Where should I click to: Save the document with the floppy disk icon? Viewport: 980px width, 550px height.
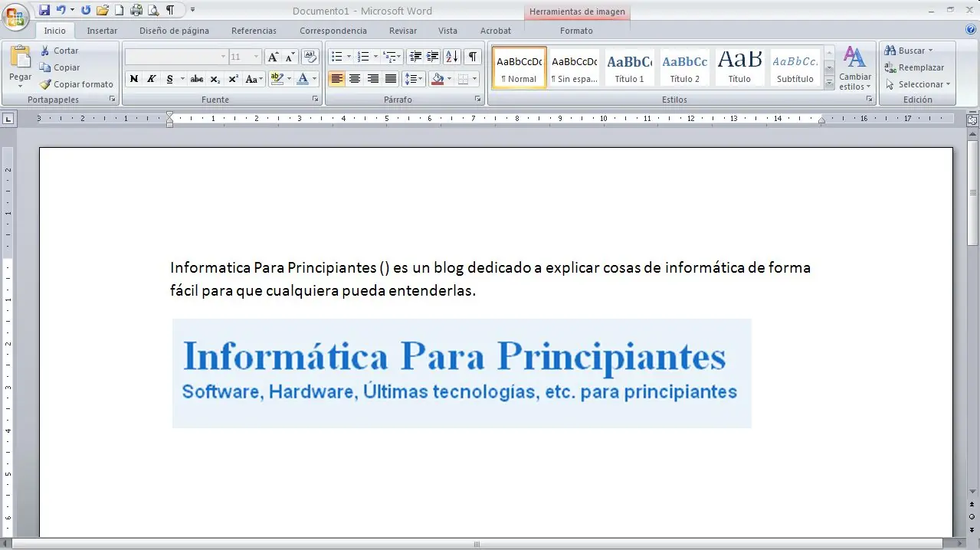[44, 10]
